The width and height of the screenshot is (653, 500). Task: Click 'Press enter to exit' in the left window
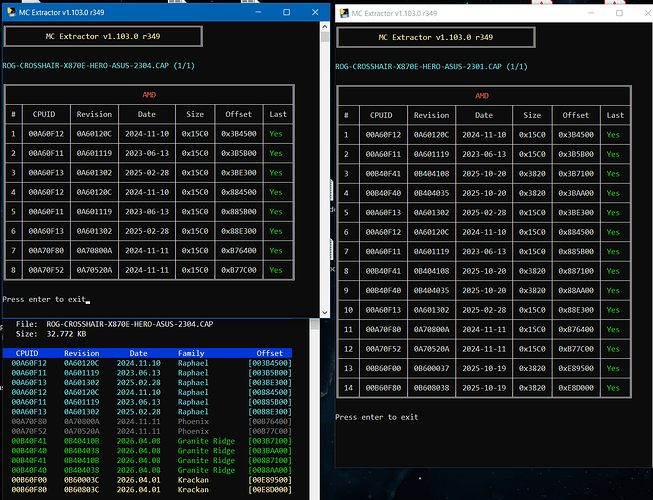coord(44,299)
